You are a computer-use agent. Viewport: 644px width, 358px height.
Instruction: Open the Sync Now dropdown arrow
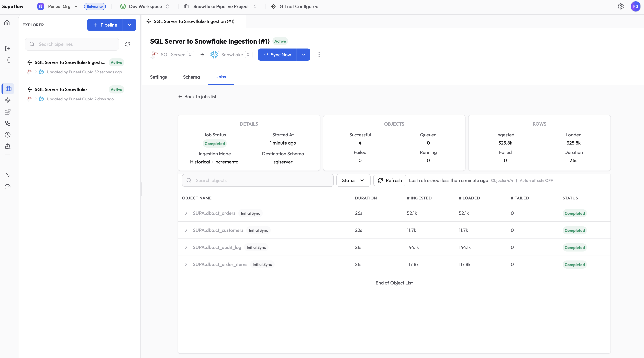point(303,55)
